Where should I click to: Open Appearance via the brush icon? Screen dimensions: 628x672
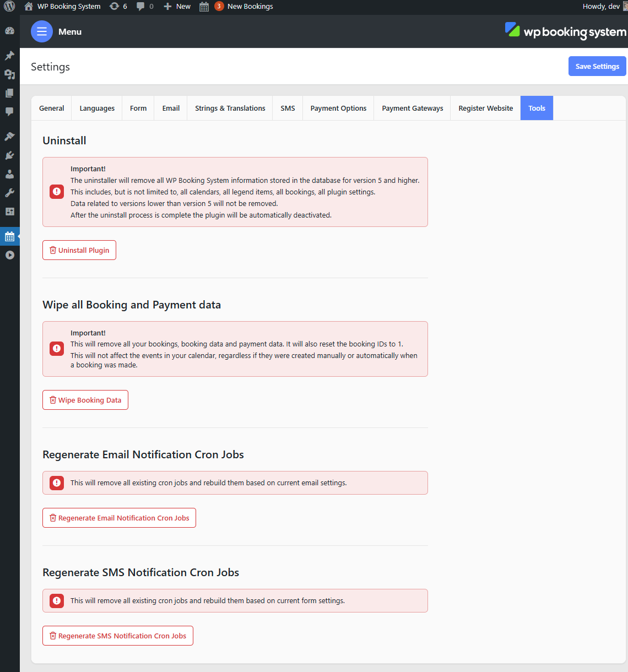[x=9, y=137]
